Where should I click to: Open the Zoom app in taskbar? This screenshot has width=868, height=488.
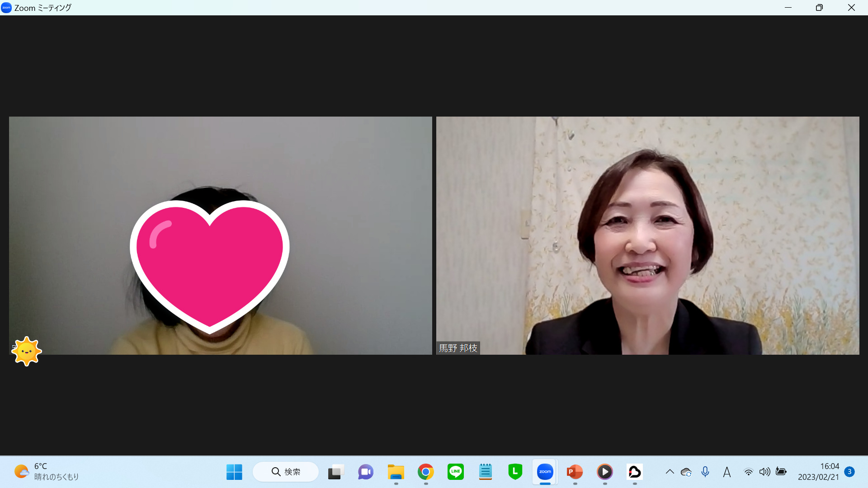545,472
